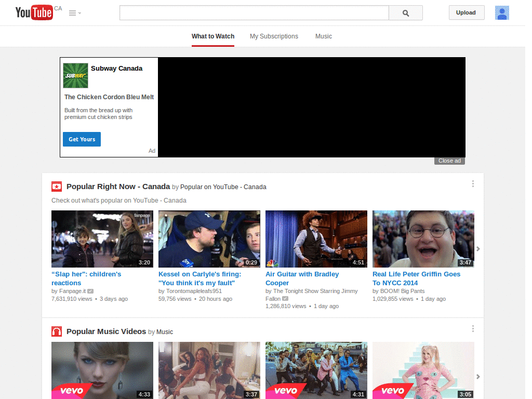Click The Chicken Cordon Bleu Melt headline
532x399 pixels.
pyautogui.click(x=109, y=97)
